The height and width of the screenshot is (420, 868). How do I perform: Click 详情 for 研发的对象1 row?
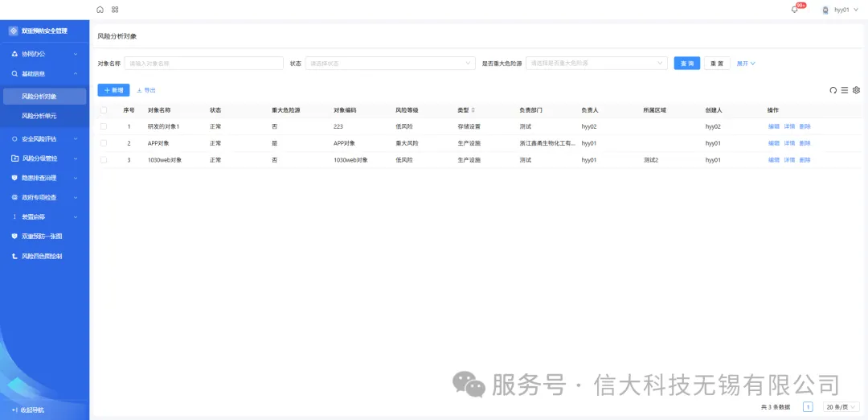(x=789, y=126)
